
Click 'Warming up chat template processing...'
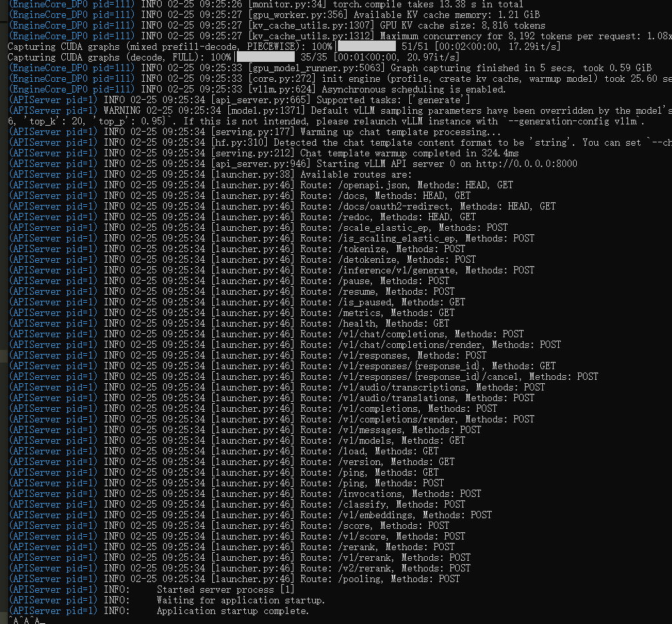[x=401, y=132]
